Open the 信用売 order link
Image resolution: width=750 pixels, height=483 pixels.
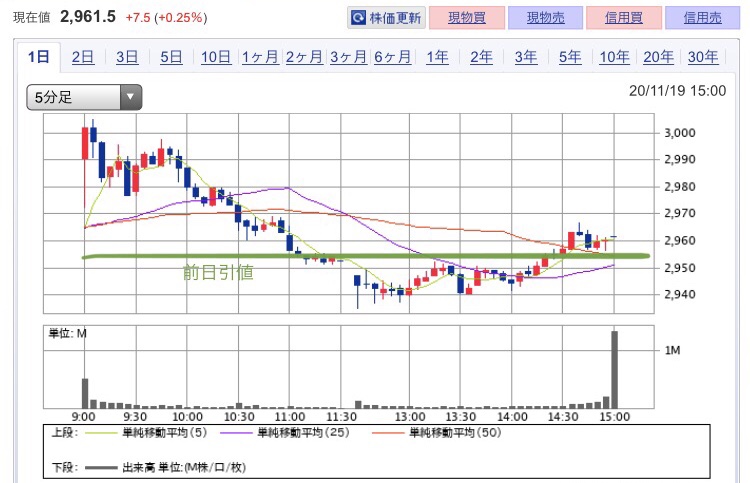pyautogui.click(x=702, y=18)
